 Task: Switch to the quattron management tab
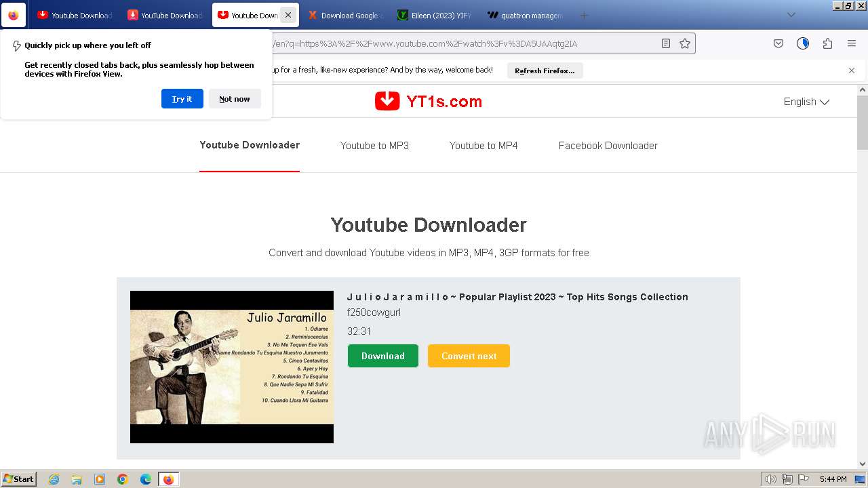(524, 15)
